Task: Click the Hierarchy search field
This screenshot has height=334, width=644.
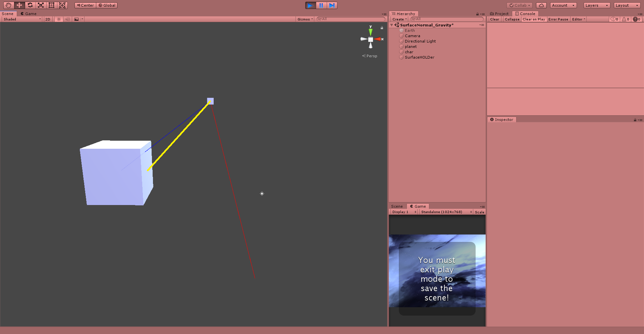Action: coord(447,19)
